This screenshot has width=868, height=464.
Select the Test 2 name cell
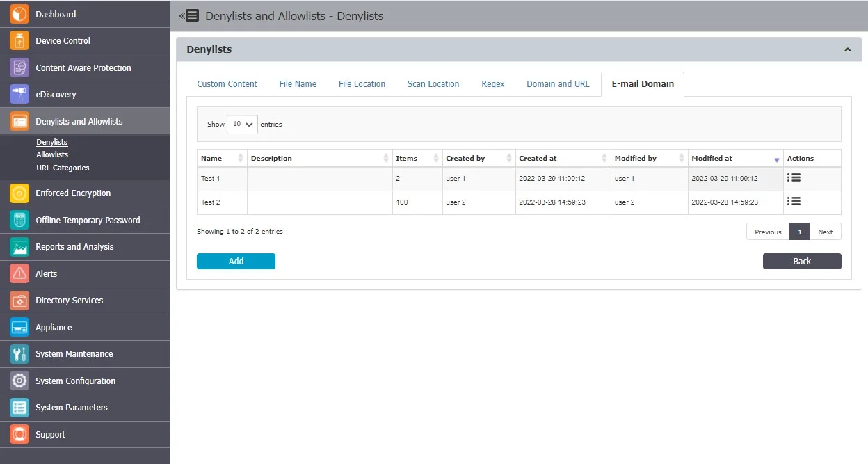222,202
